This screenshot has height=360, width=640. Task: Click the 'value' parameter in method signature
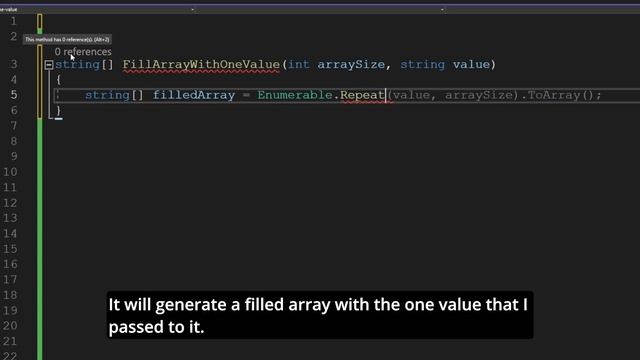pyautogui.click(x=471, y=64)
